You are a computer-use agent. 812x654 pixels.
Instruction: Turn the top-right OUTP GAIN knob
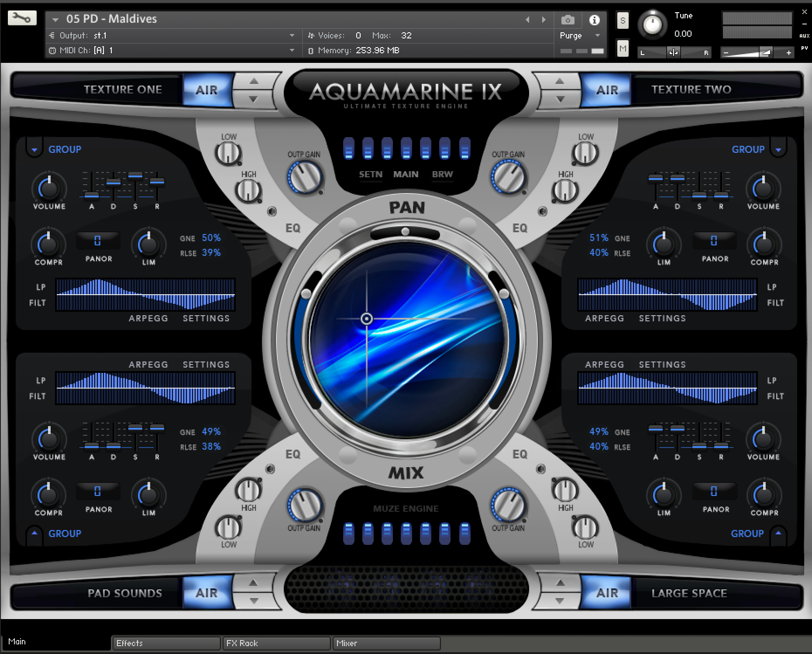509,177
